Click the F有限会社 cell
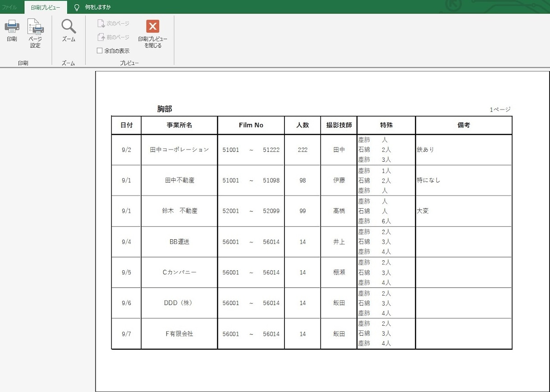Image resolution: width=550 pixels, height=392 pixels. [x=179, y=334]
